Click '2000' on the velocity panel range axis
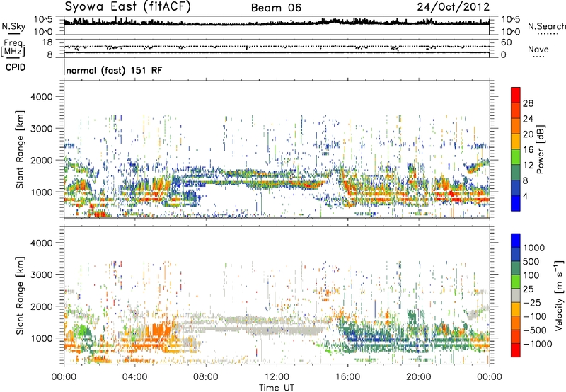 (41, 306)
